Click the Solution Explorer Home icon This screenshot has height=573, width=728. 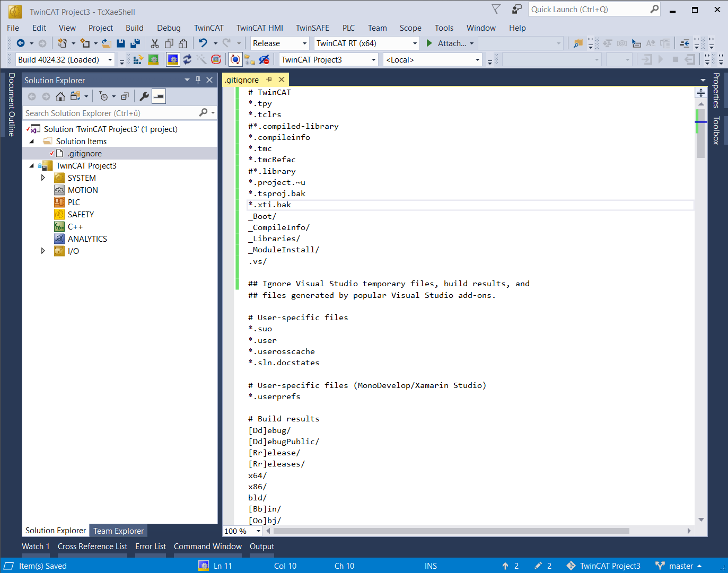(60, 96)
